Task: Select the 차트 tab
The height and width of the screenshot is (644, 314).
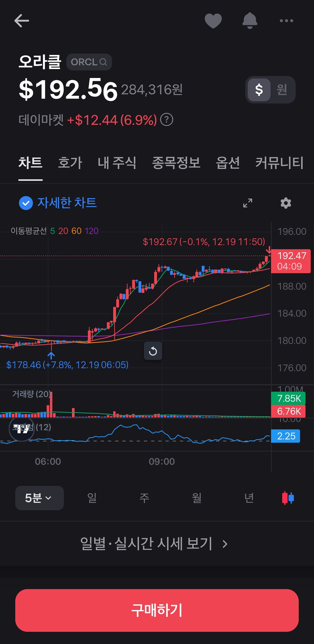Action: pyautogui.click(x=31, y=163)
